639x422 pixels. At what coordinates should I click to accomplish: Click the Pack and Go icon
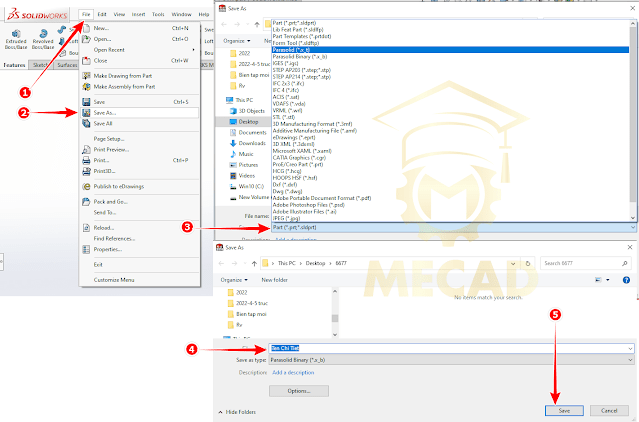pos(86,202)
